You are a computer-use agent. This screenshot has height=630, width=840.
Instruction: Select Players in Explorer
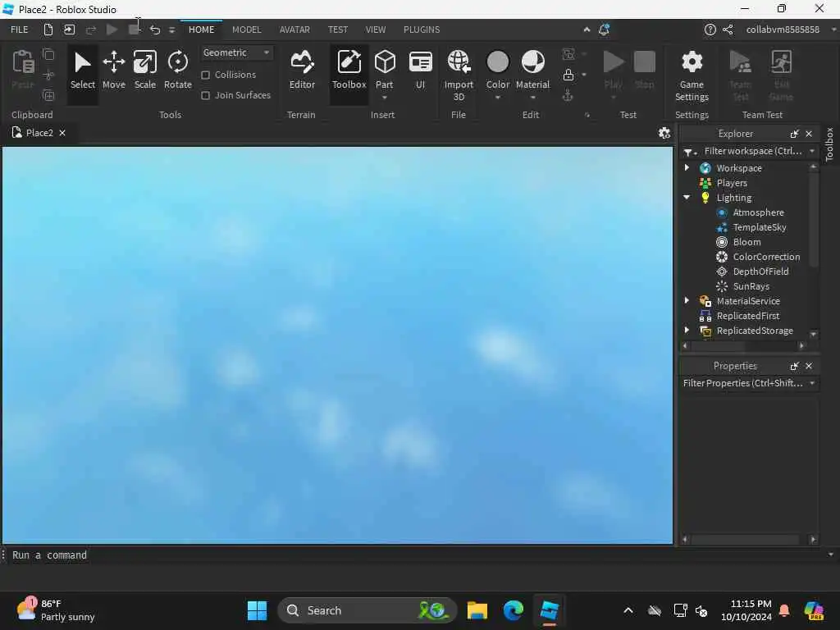[x=732, y=183]
